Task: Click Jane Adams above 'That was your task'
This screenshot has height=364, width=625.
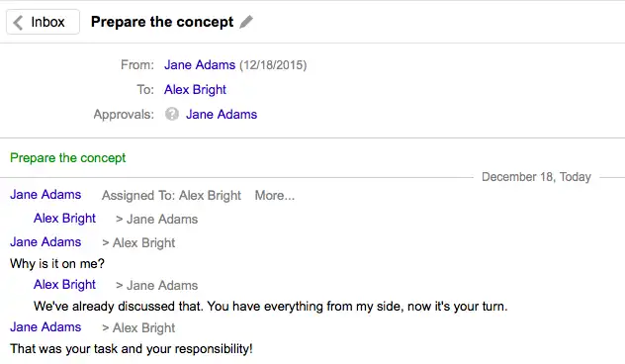Action: point(45,327)
